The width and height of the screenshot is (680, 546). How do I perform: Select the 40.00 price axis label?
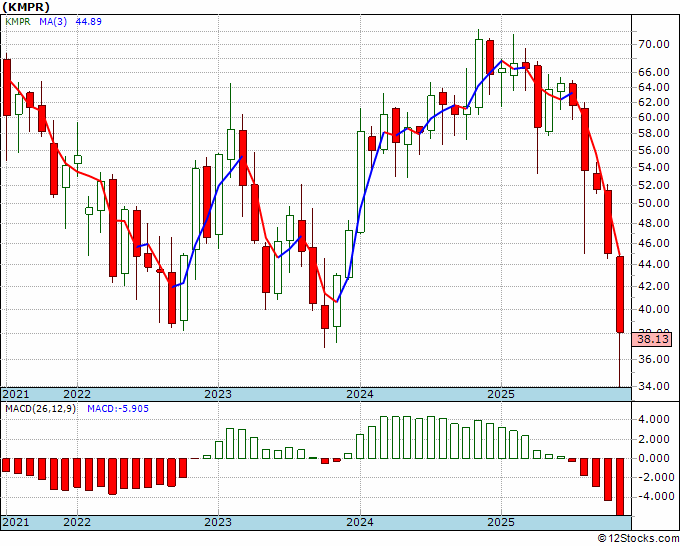[653, 309]
